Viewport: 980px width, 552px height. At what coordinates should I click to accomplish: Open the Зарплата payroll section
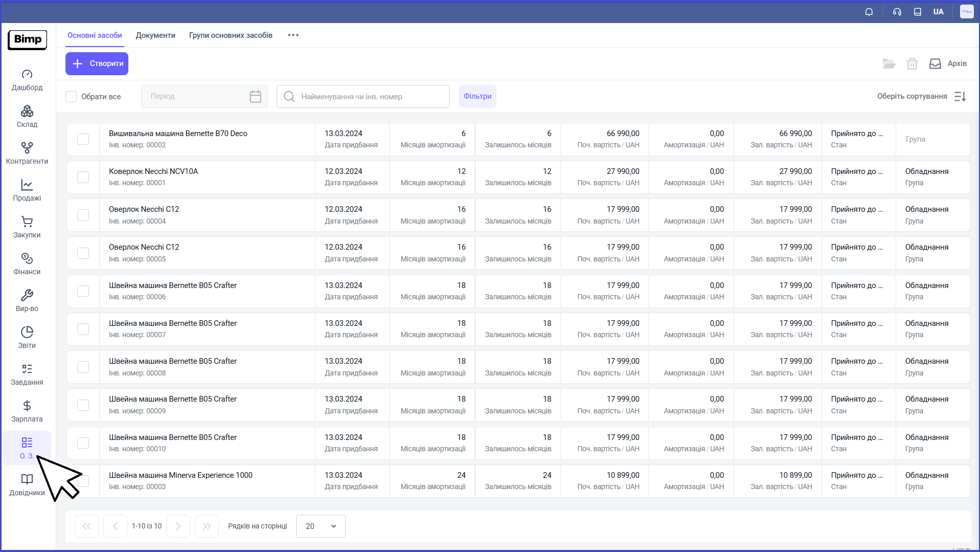point(27,412)
